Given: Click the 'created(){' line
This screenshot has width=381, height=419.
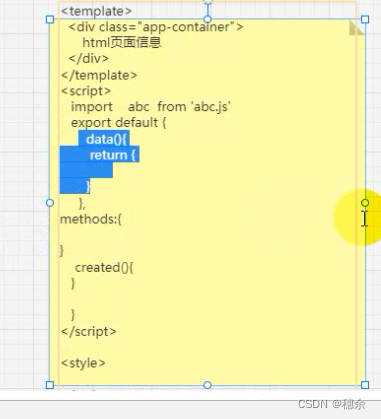Looking at the screenshot, I should 104,267.
